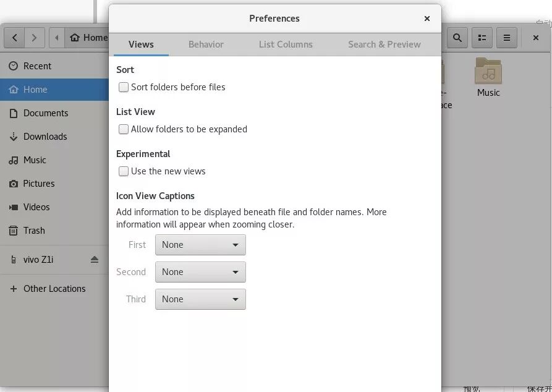The width and height of the screenshot is (552, 392).
Task: Toggle the list view icon
Action: pyautogui.click(x=482, y=38)
